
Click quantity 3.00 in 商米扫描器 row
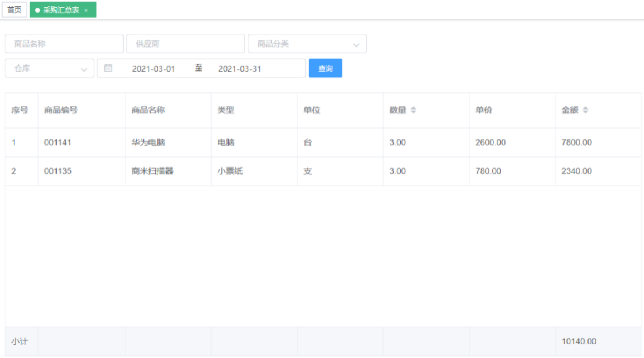click(x=397, y=171)
